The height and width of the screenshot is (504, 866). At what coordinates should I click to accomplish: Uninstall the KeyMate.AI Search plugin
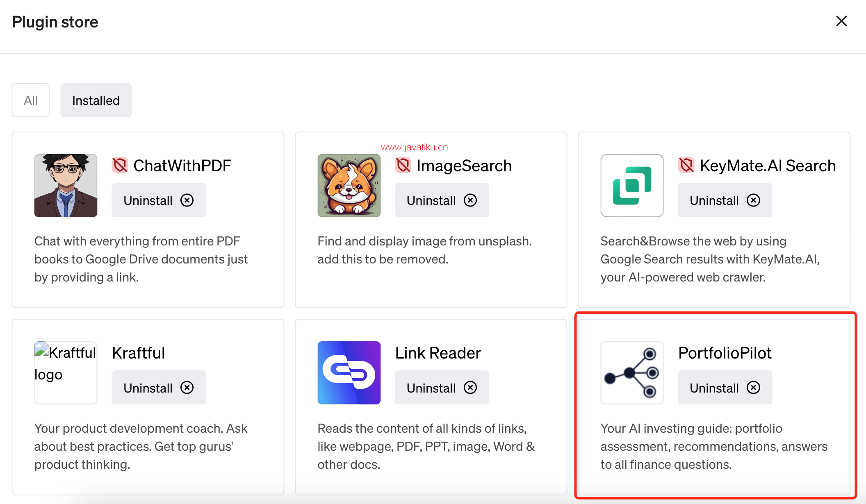[725, 200]
